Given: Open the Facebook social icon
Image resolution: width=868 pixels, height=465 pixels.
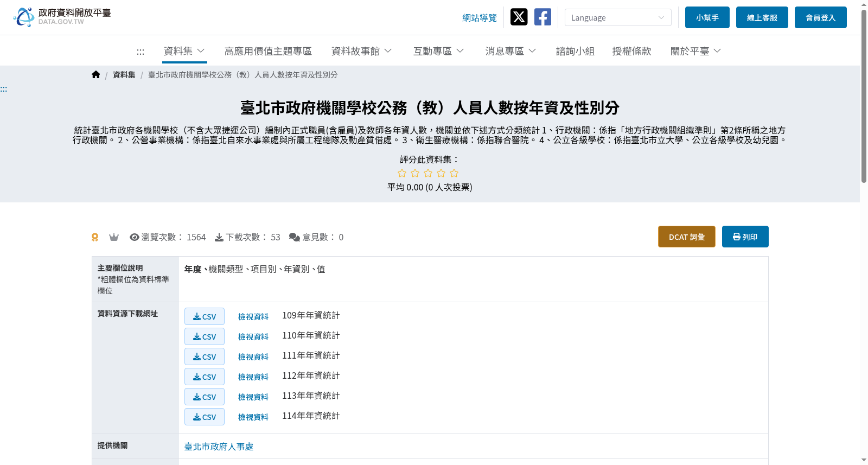Looking at the screenshot, I should (542, 17).
